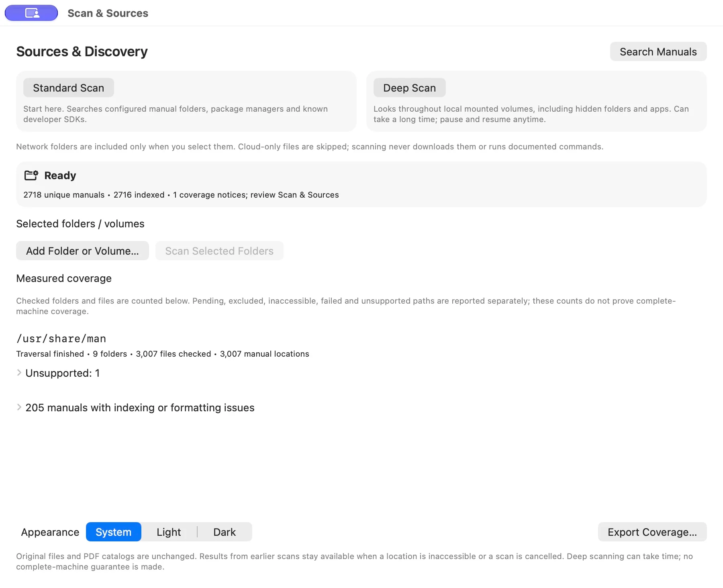The height and width of the screenshot is (588, 723).
Task: Click the folder-gear icon beside Ready
Action: pyautogui.click(x=31, y=176)
